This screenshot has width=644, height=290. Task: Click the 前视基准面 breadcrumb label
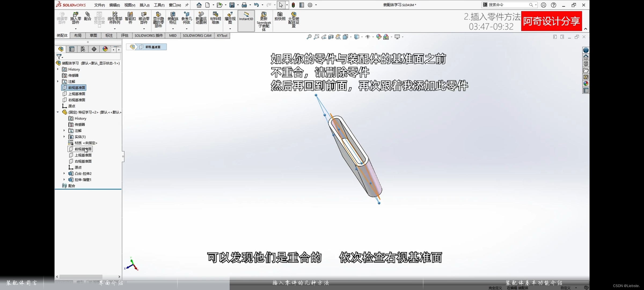[153, 47]
